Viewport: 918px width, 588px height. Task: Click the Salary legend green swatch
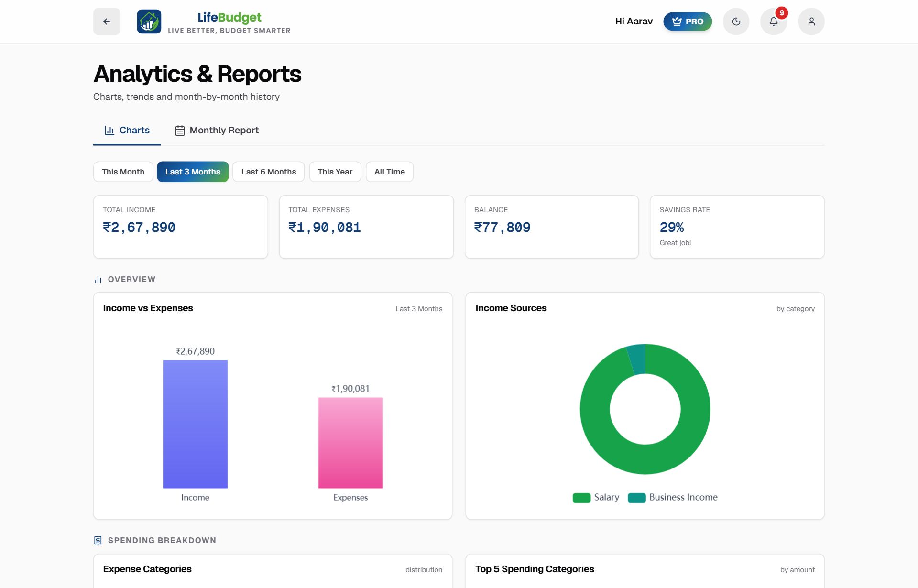[581, 498]
